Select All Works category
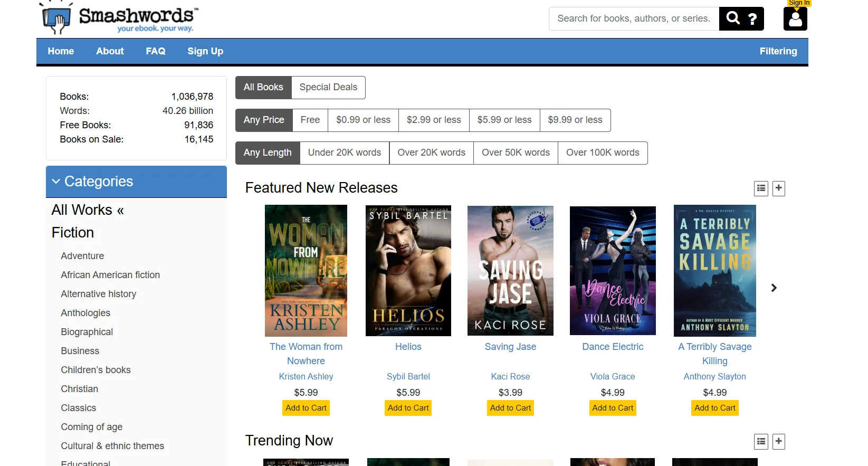Screen dimensions: 868x466 (88, 210)
